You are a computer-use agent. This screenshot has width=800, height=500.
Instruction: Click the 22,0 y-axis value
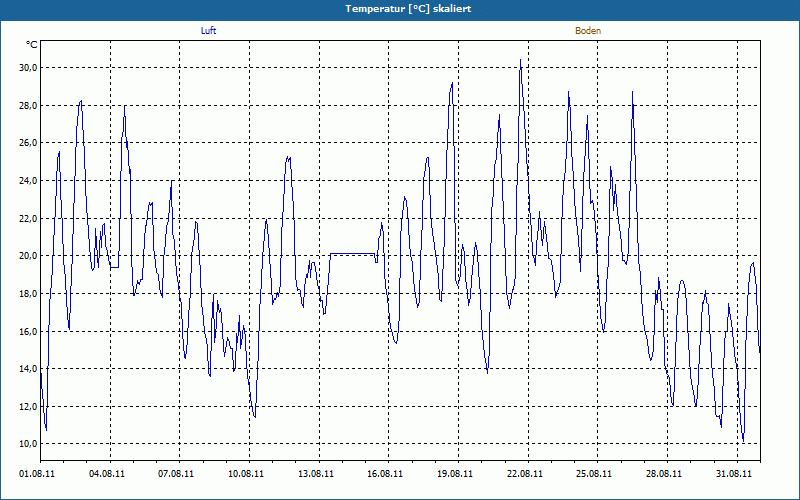(x=29, y=218)
